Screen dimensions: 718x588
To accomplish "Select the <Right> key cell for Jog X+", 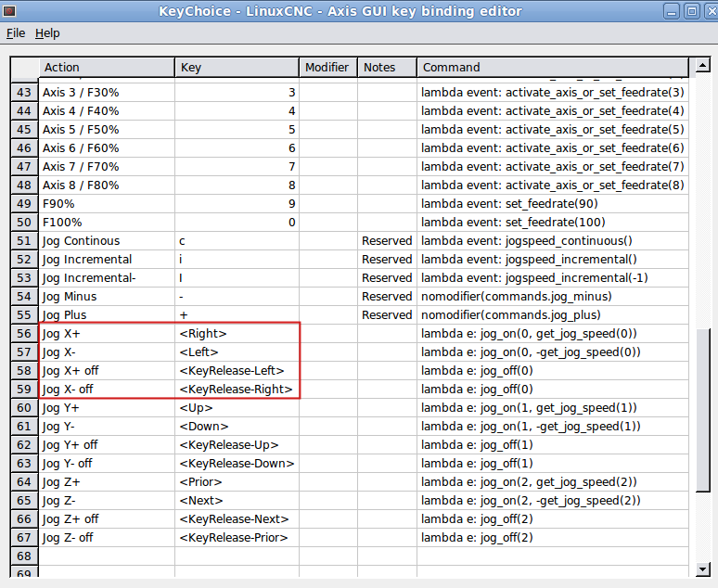I will (236, 334).
